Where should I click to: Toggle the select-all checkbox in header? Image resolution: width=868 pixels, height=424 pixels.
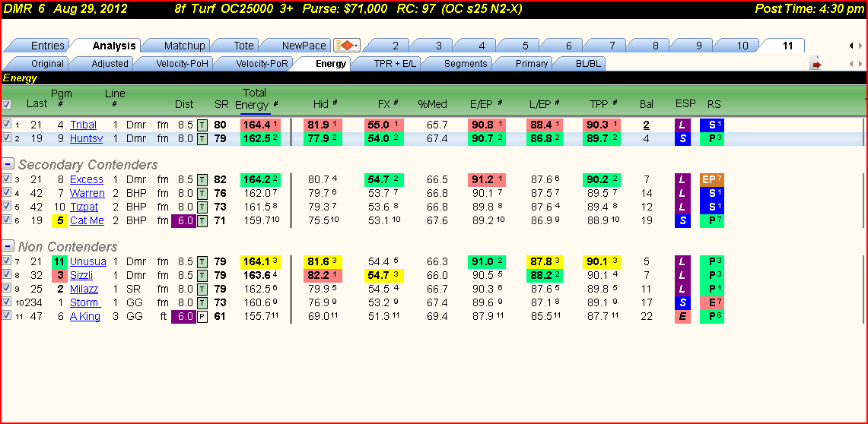pyautogui.click(x=6, y=104)
